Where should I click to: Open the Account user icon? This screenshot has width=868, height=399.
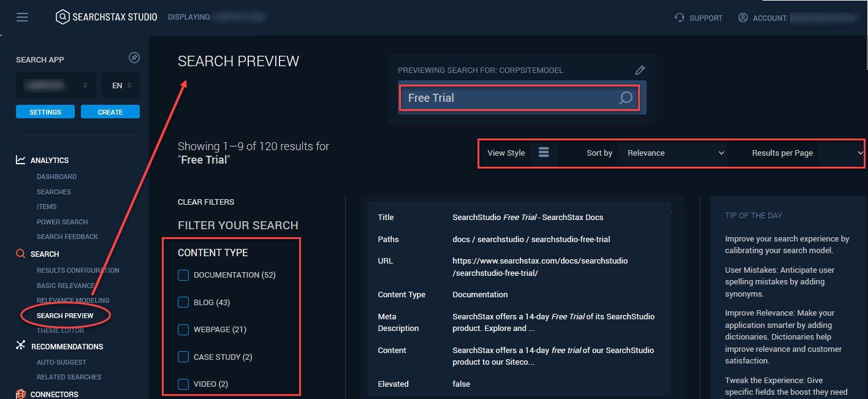point(743,18)
